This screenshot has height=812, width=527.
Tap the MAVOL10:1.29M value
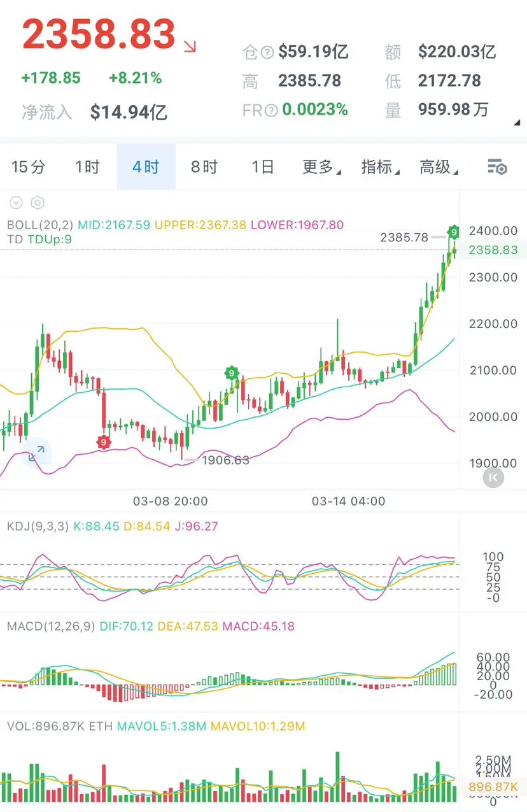[258, 726]
